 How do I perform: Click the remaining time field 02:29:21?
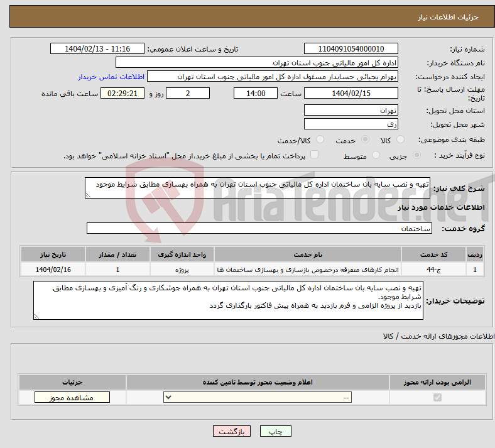point(122,93)
